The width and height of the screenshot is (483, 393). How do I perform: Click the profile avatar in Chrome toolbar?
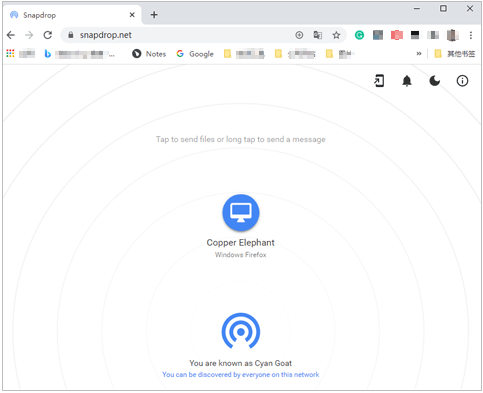(452, 35)
